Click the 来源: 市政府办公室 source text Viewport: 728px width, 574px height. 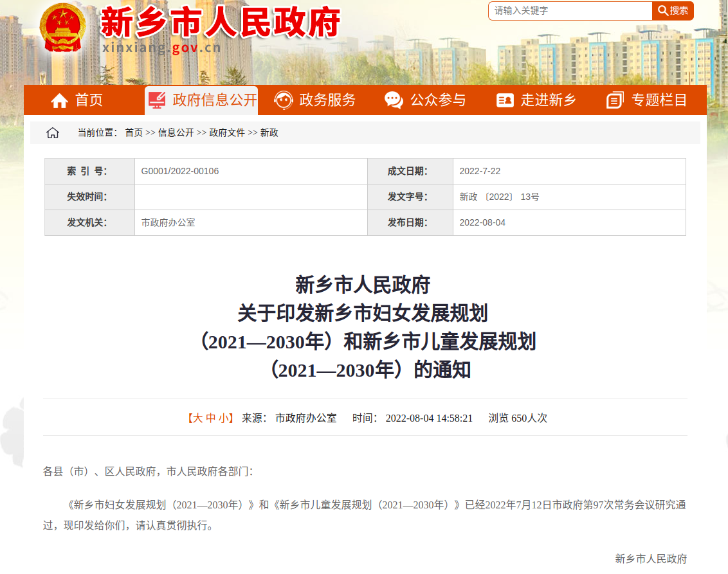coord(289,418)
